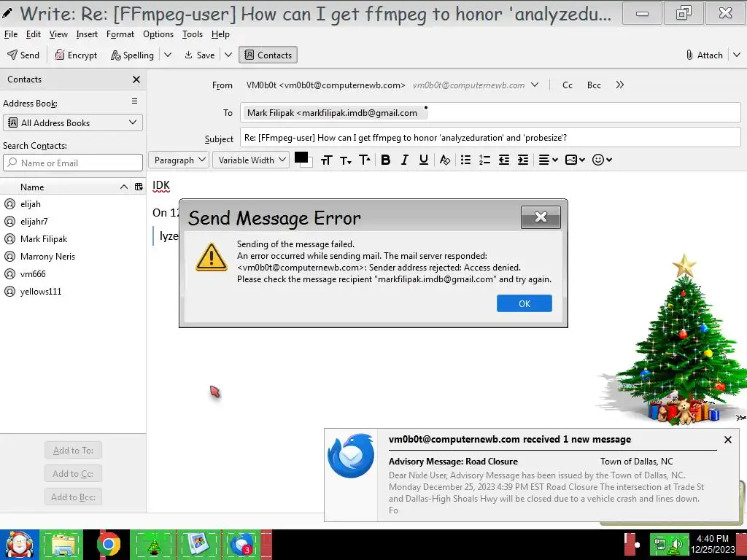Open the File menu
The image size is (747, 560).
[x=10, y=34]
